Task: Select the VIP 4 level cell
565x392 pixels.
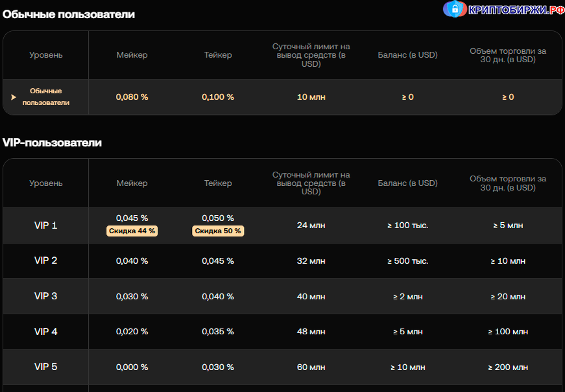Action: coord(46,331)
